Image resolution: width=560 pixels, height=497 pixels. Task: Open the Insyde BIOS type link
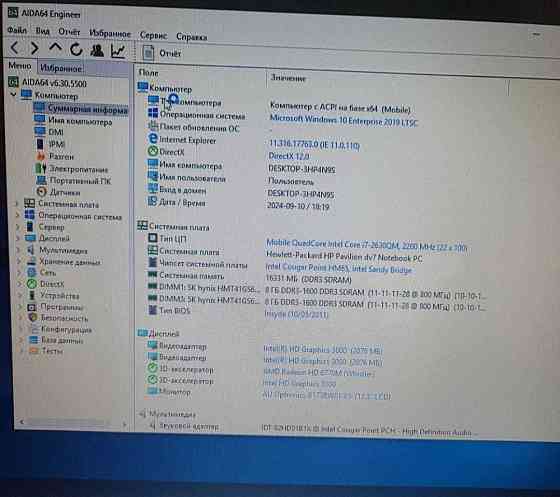point(296,314)
